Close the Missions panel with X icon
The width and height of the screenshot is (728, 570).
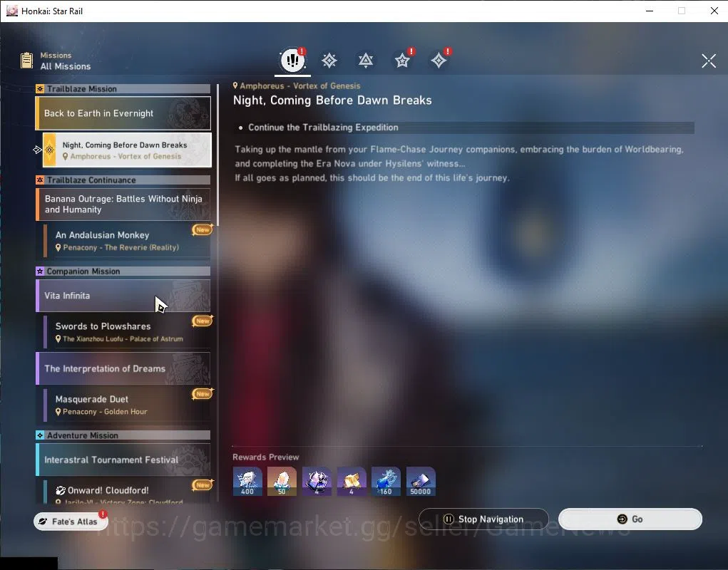click(709, 61)
